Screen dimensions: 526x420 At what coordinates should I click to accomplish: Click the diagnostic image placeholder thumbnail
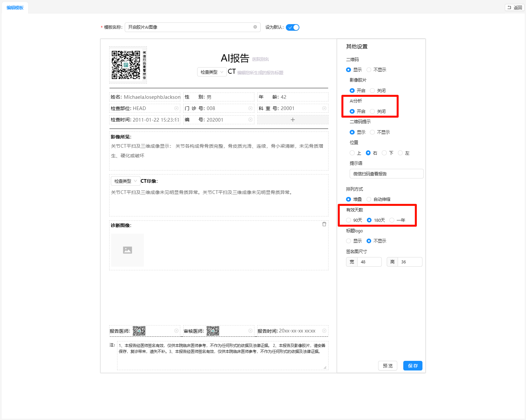127,250
